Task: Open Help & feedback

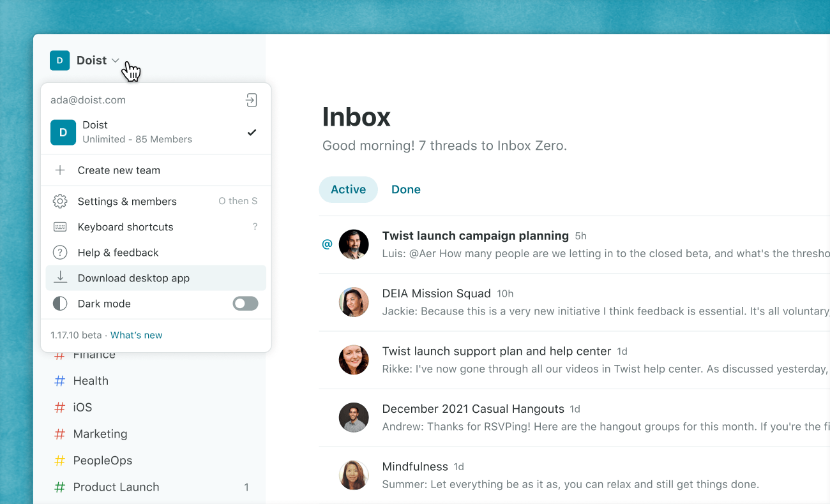Action: point(156,253)
